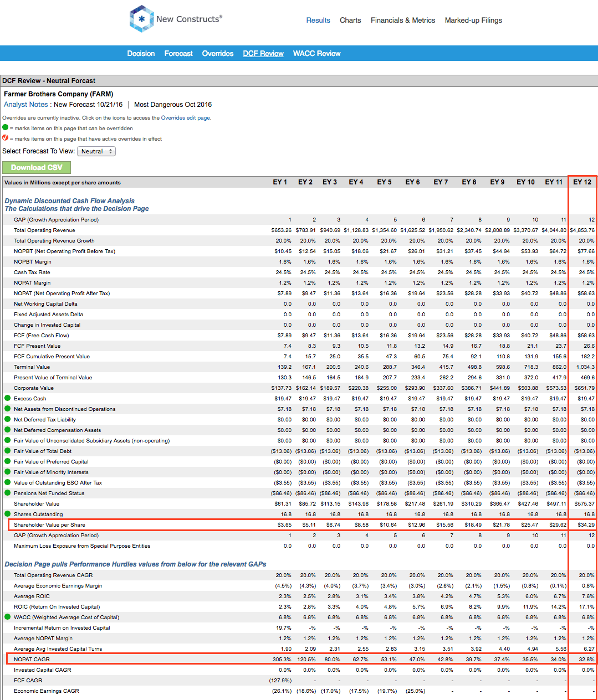Click the green override icon beside WACC row

(x=8, y=617)
